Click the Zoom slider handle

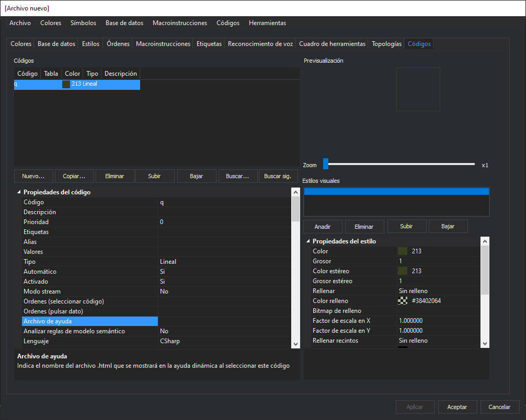click(326, 164)
